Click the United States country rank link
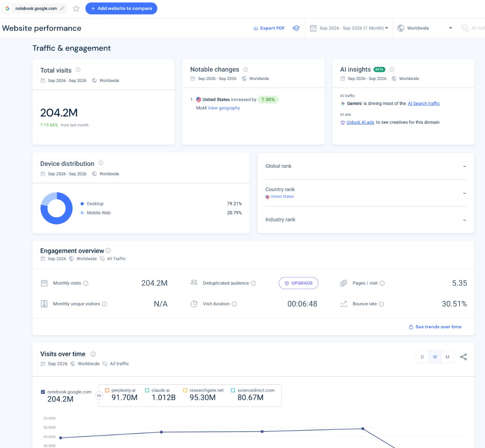The width and height of the screenshot is (485, 448). [x=282, y=197]
